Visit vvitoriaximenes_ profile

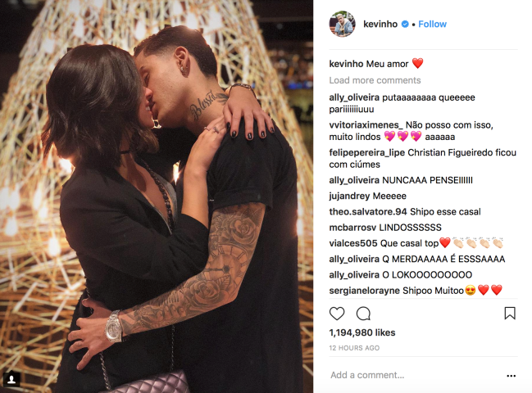pos(366,125)
